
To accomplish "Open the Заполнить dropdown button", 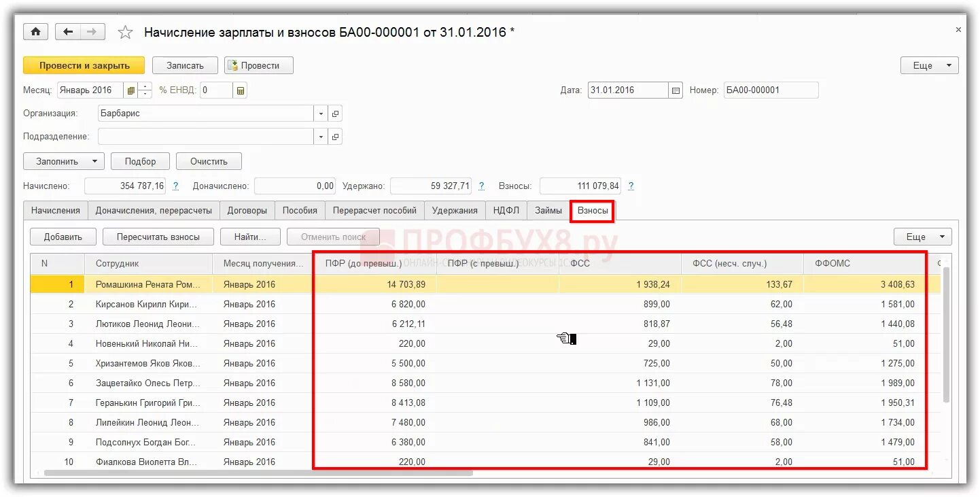I will click(63, 162).
